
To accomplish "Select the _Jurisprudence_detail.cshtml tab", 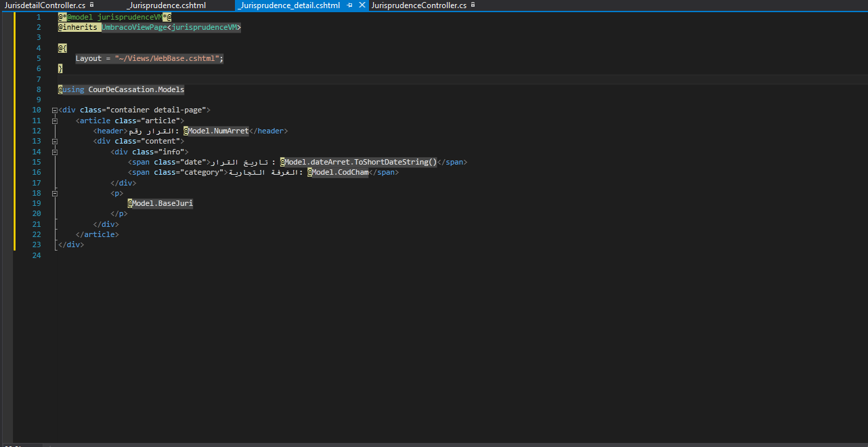I will (x=288, y=5).
